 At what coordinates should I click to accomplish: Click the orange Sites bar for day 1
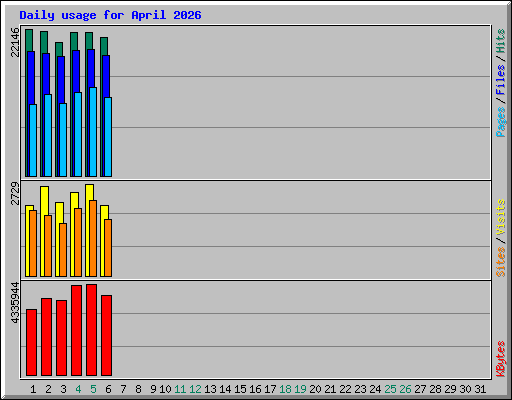pyautogui.click(x=33, y=243)
